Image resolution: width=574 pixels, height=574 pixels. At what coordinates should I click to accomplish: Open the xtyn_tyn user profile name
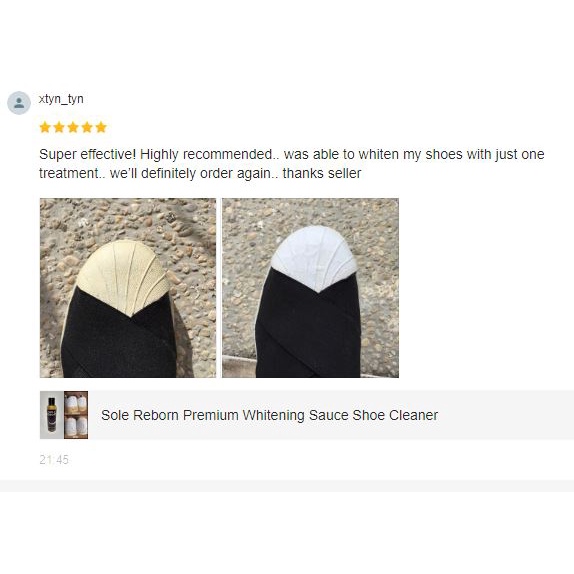point(61,99)
